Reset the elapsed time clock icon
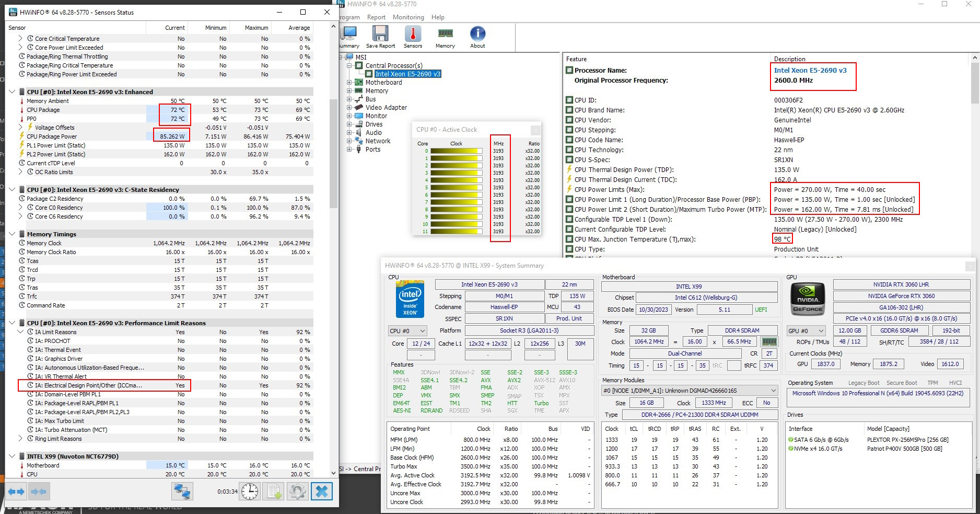The image size is (980, 514). tap(250, 492)
